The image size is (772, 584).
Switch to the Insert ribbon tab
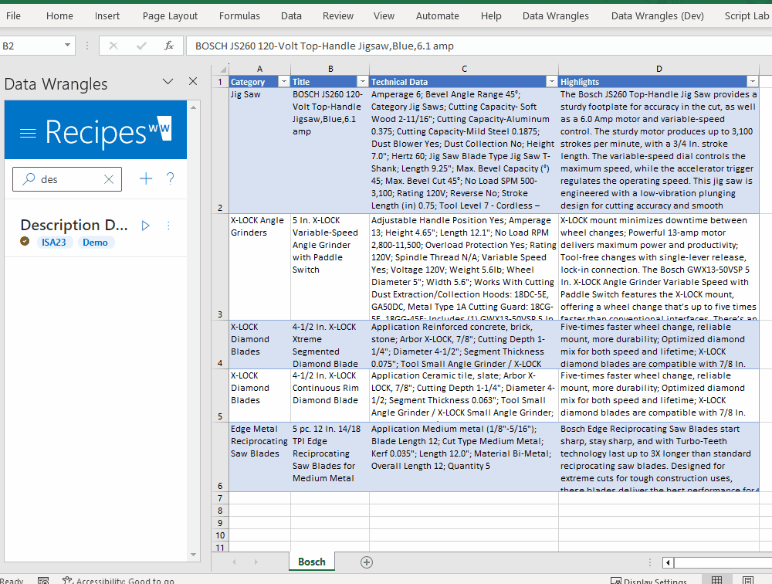point(107,16)
